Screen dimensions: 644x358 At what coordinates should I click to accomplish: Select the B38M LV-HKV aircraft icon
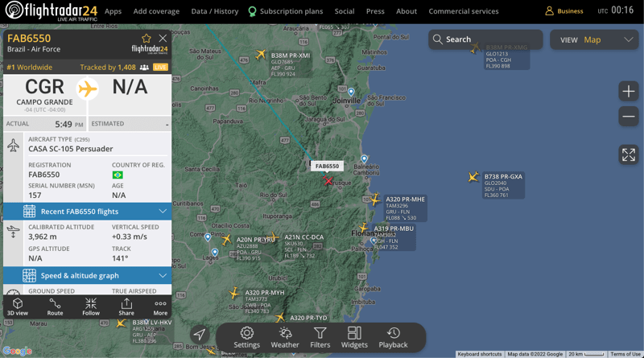[121, 323]
